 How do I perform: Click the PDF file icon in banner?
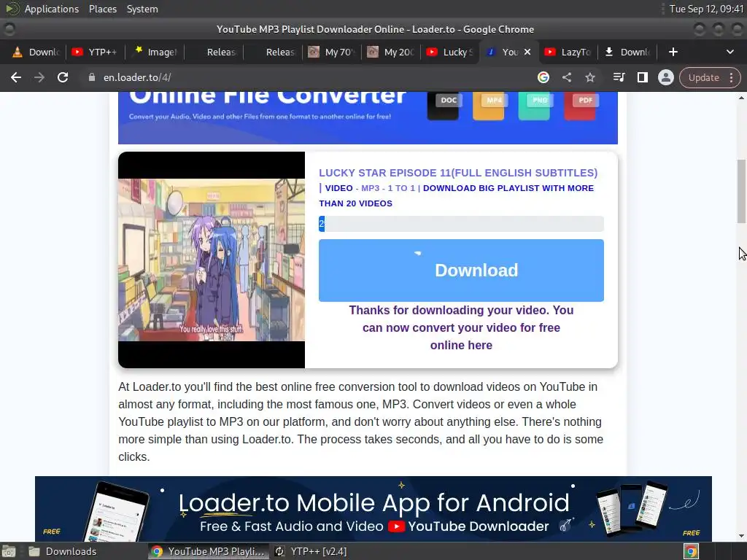[580, 105]
